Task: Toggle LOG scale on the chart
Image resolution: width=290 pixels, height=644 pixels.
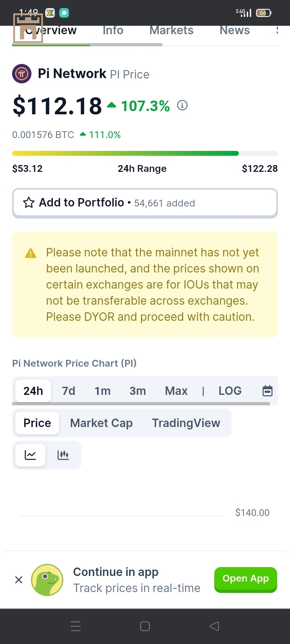Action: pos(230,391)
